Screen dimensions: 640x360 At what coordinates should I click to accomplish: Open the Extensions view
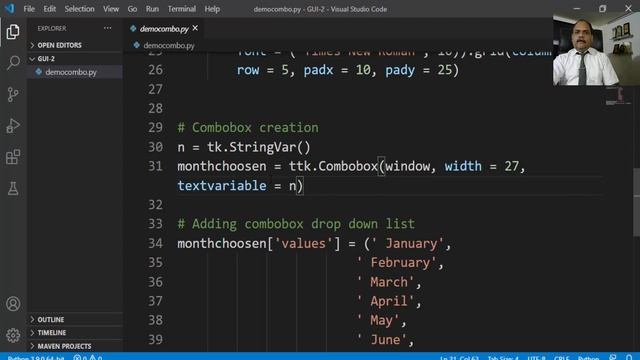point(13,157)
